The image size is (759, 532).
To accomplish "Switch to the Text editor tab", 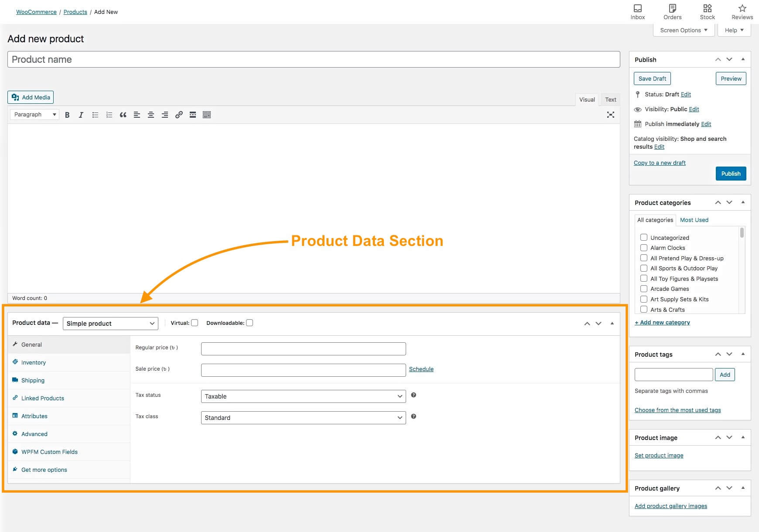I will [610, 99].
